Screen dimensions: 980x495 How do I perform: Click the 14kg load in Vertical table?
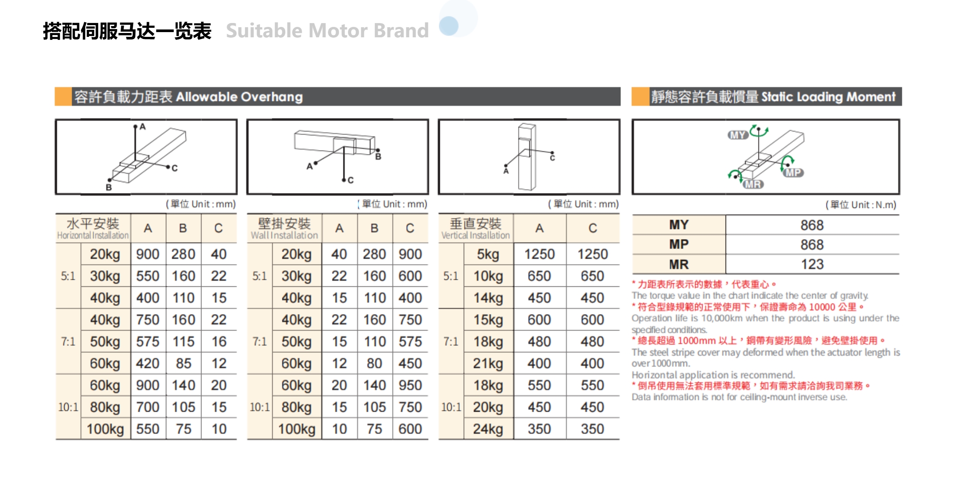(488, 298)
